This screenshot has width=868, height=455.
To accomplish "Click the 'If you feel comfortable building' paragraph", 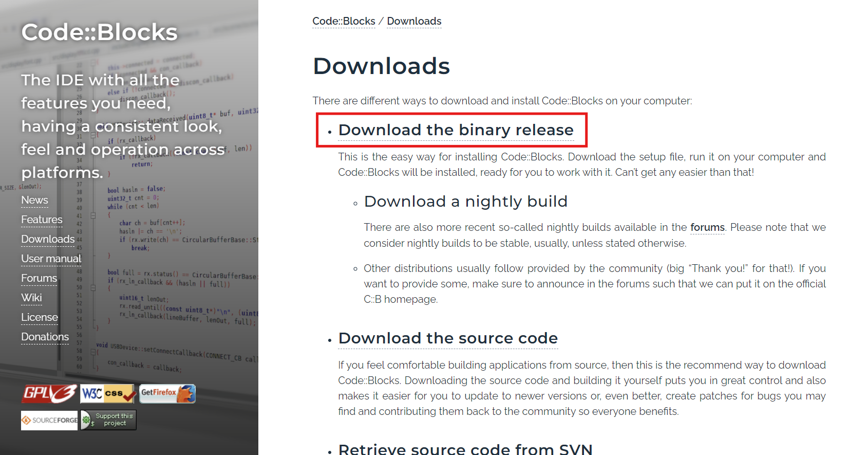I will 582,388.
